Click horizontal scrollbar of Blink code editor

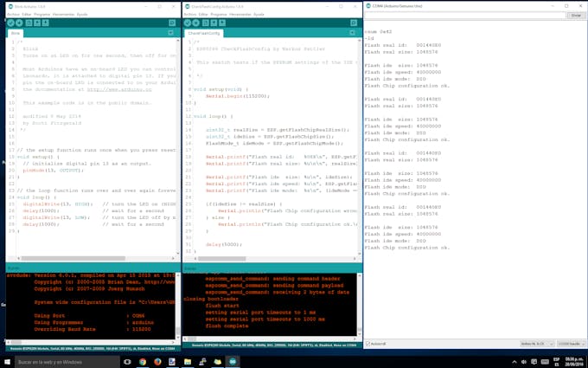point(73,258)
